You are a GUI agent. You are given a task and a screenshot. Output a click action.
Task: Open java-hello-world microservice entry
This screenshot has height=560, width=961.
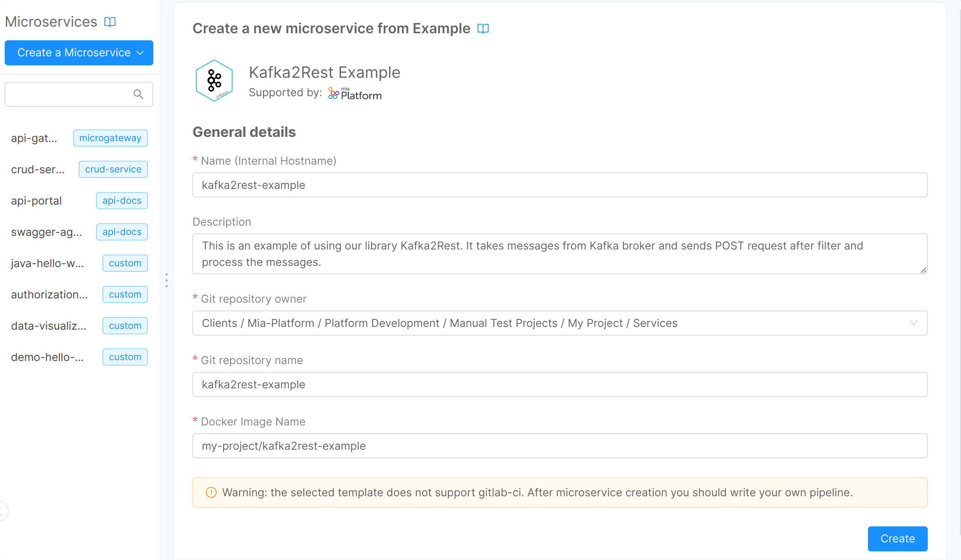coord(47,263)
